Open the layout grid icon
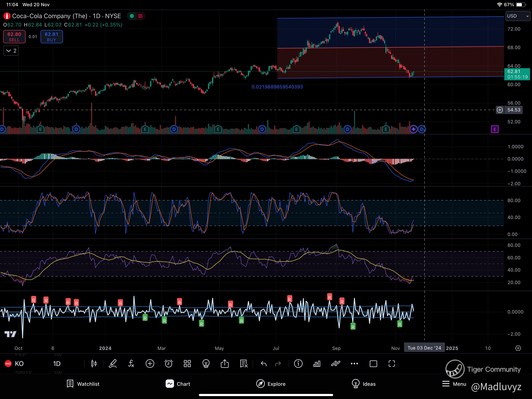This screenshot has width=532, height=399. click(187, 364)
